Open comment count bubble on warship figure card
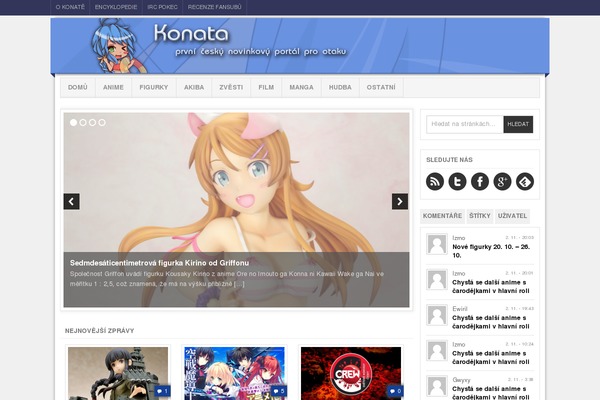600x400 pixels. [163, 391]
